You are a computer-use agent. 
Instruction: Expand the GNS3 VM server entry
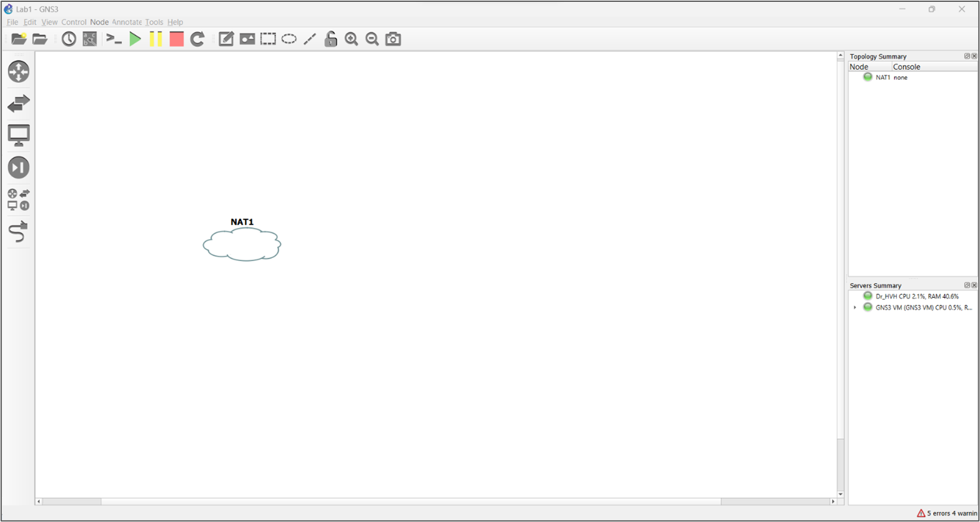pyautogui.click(x=855, y=307)
